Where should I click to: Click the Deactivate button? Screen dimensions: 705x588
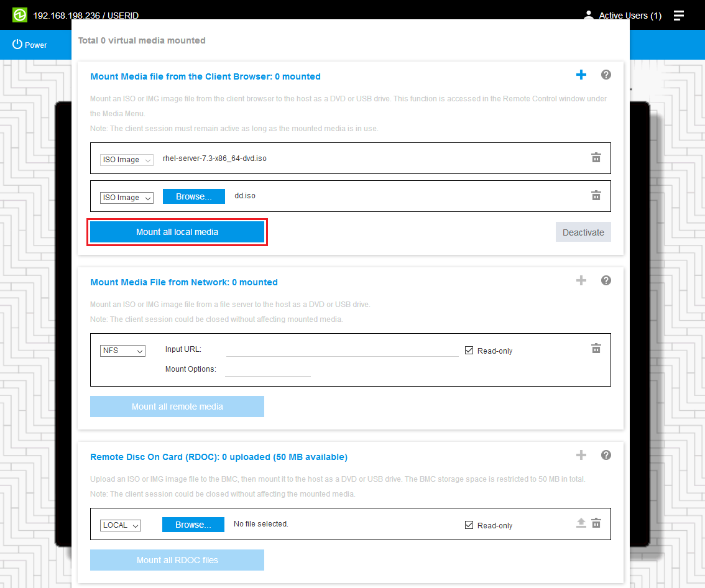(x=583, y=232)
